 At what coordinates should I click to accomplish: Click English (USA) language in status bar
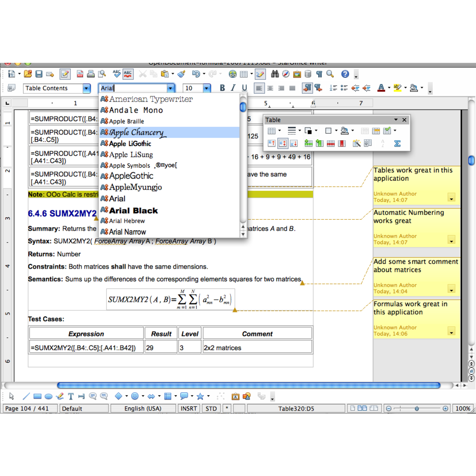pyautogui.click(x=143, y=408)
